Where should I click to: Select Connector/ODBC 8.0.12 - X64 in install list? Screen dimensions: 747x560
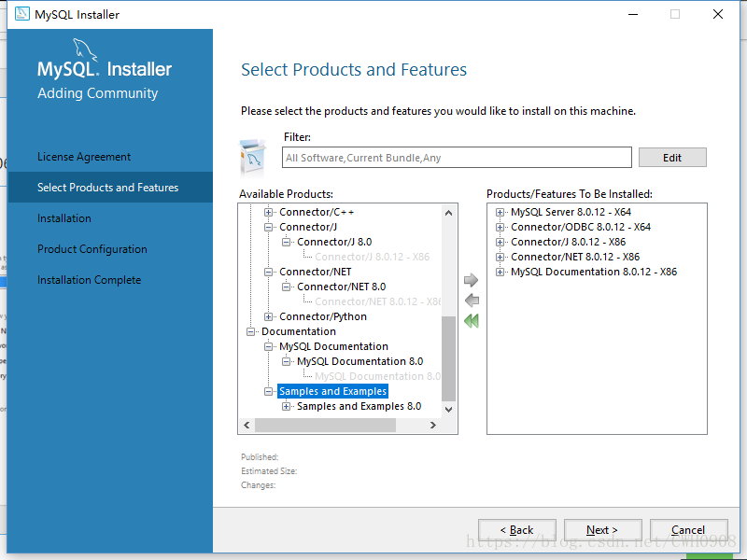(581, 227)
